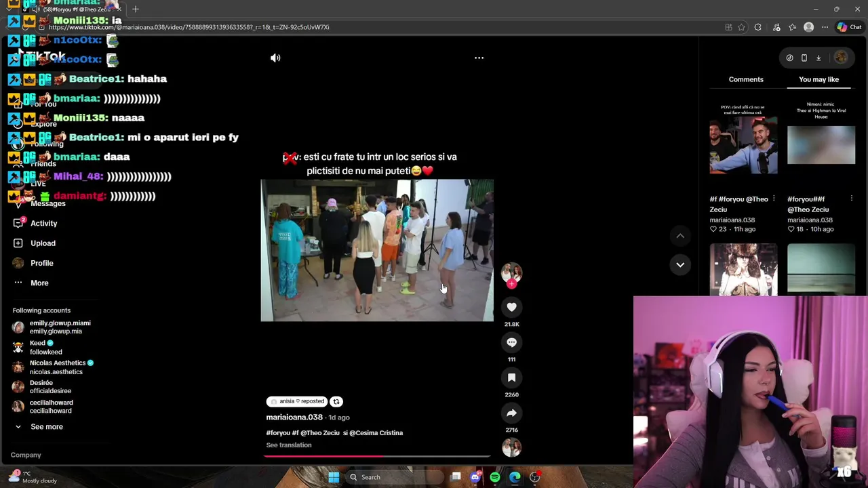Open Spotify from the taskbar
Image resolution: width=868 pixels, height=488 pixels.
(495, 477)
